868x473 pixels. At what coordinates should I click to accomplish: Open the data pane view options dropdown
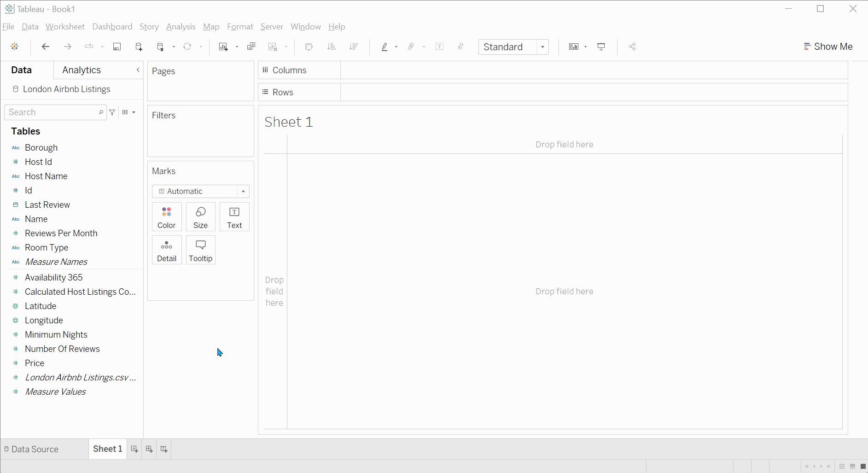[128, 112]
